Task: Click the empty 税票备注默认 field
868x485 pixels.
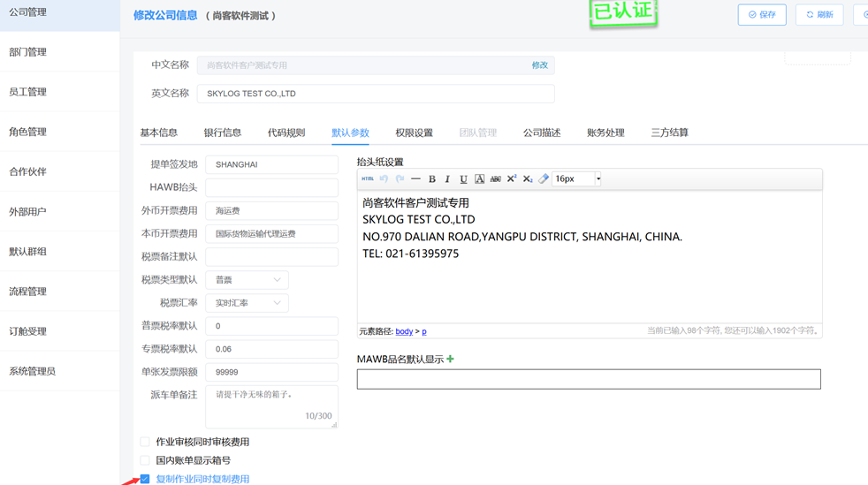Action: (272, 256)
